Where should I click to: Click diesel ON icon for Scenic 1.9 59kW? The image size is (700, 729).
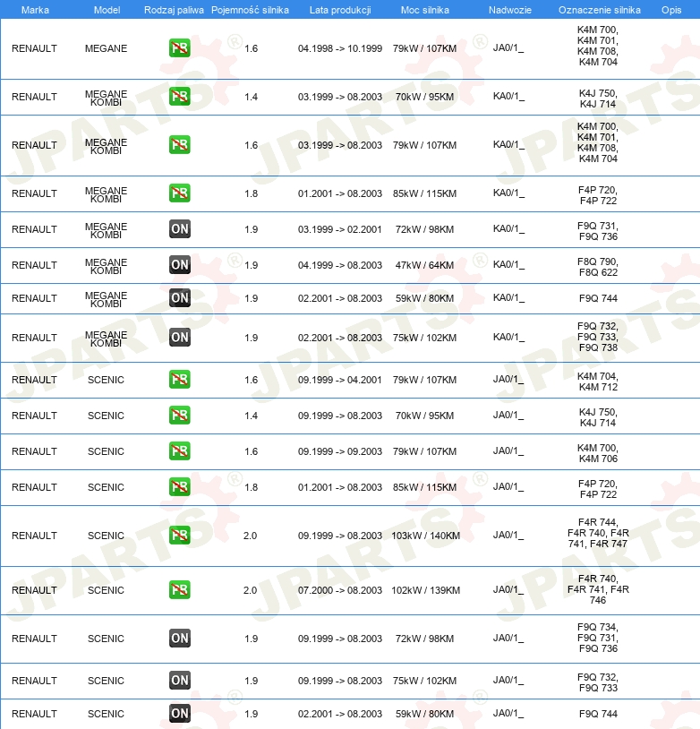pos(179,713)
